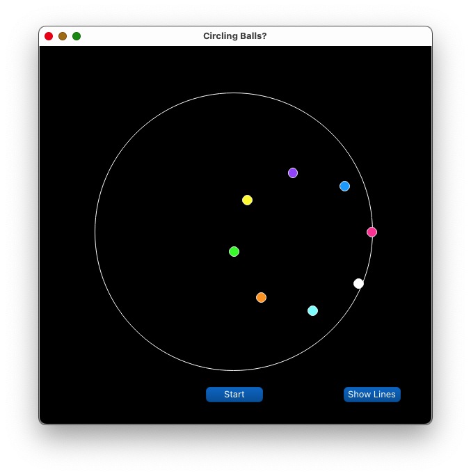Click the topmost point of the white circle outline
The width and height of the screenshot is (471, 476).
[234, 93]
